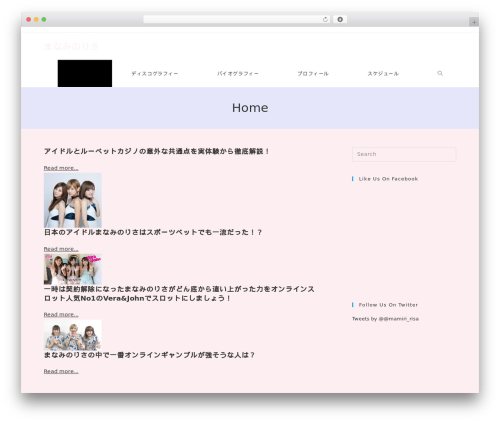Click the browser address bar
500x423 pixels.
[237, 20]
